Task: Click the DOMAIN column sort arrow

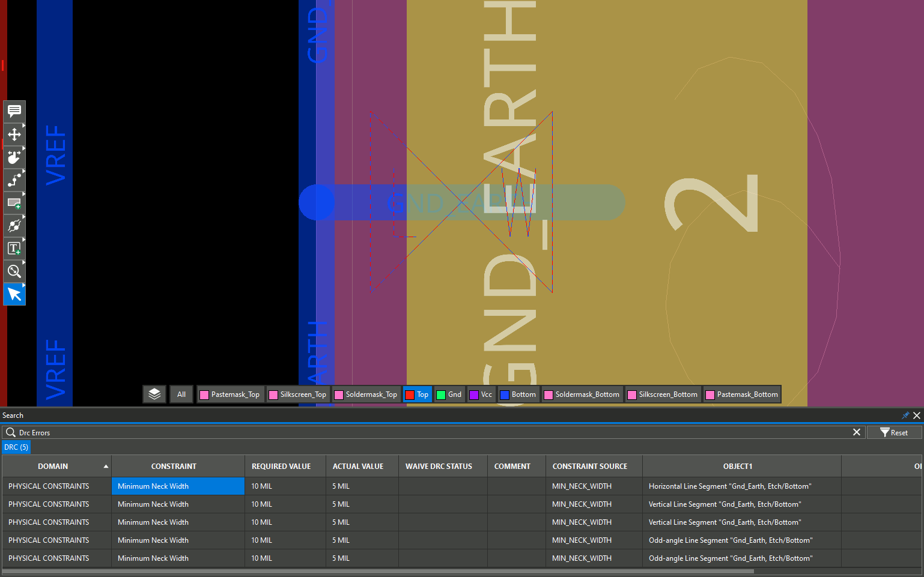Action: (106, 466)
